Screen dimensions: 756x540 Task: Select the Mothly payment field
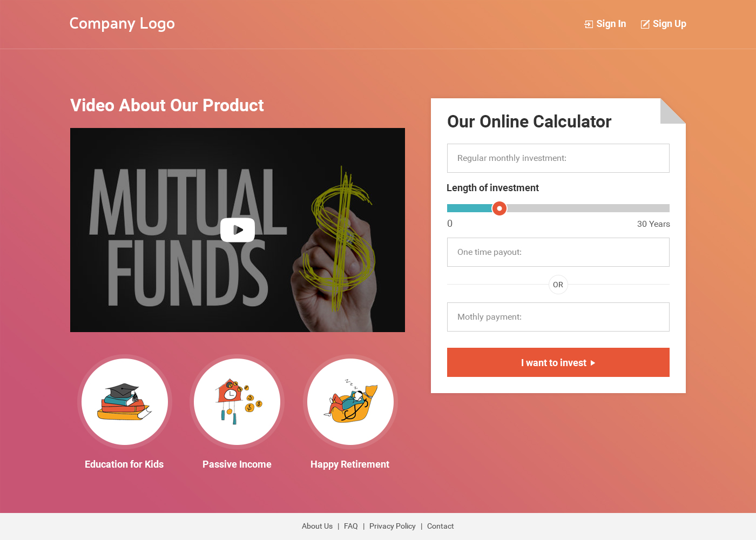(x=558, y=317)
